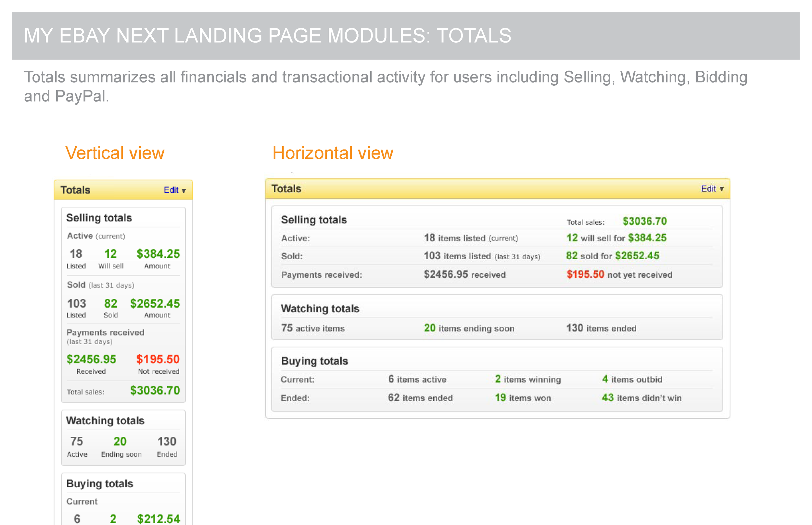Click 4 items outbid in Buying totals
This screenshot has width=812, height=525.
632,379
